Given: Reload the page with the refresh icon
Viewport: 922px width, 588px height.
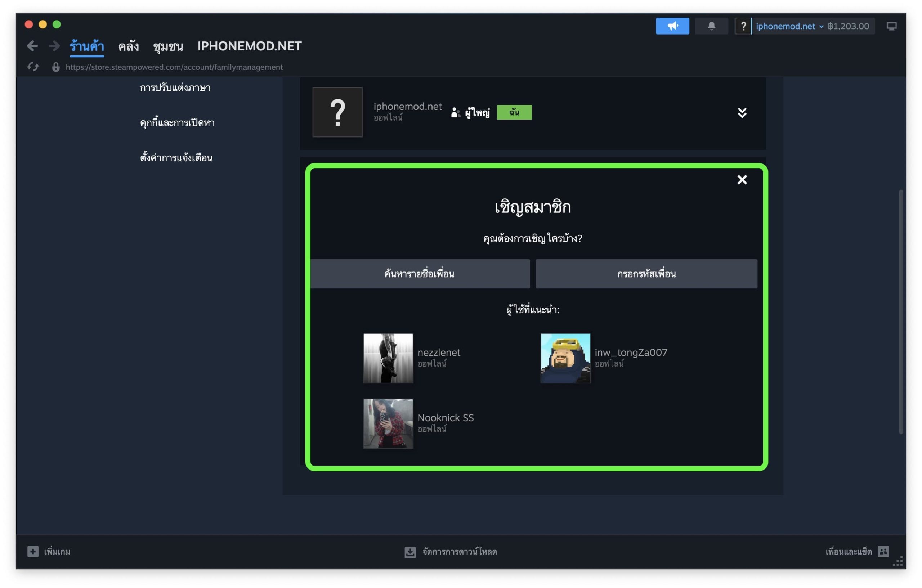Looking at the screenshot, I should click(33, 67).
